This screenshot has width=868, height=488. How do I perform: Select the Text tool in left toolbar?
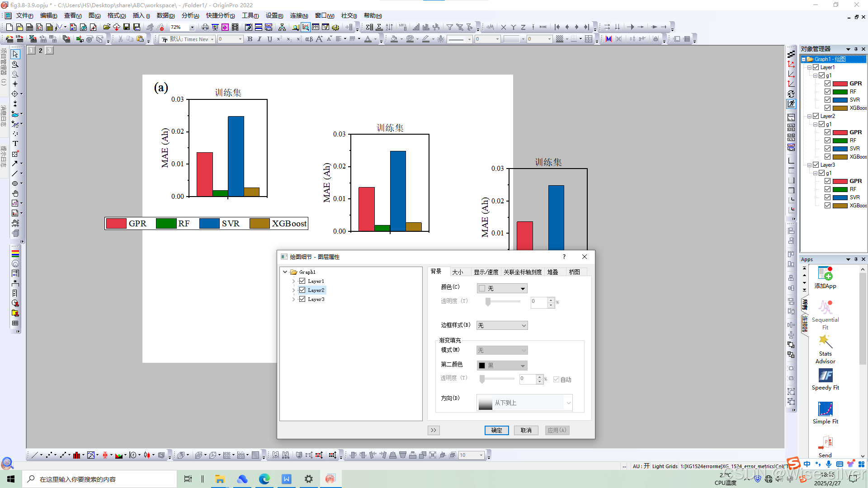15,143
